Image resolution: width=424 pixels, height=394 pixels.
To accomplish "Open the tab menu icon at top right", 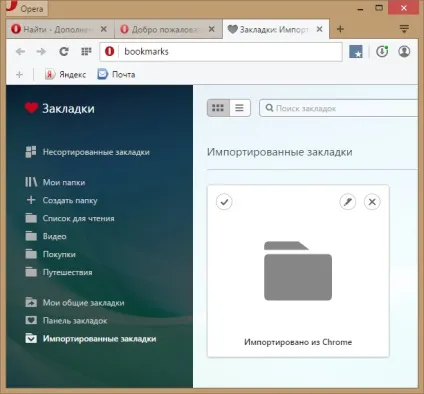I will click(404, 29).
